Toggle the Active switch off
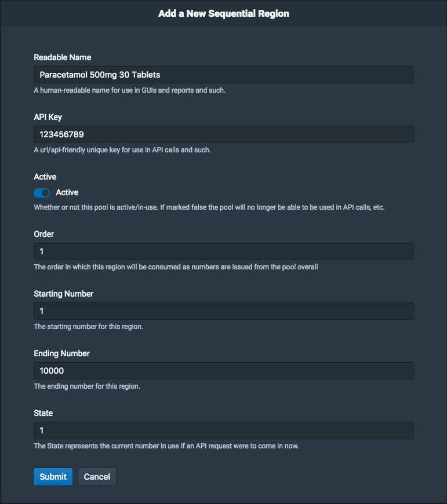 (42, 192)
